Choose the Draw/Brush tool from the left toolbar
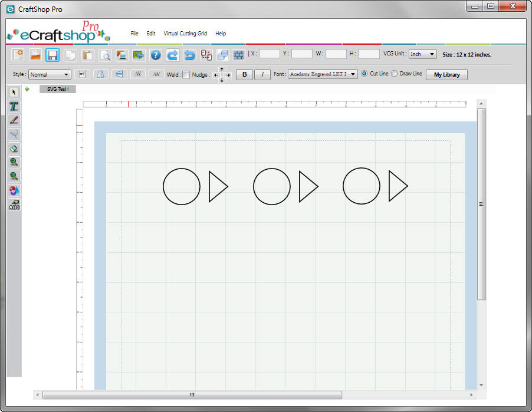Viewport: 532px width, 412px height. coord(14,120)
